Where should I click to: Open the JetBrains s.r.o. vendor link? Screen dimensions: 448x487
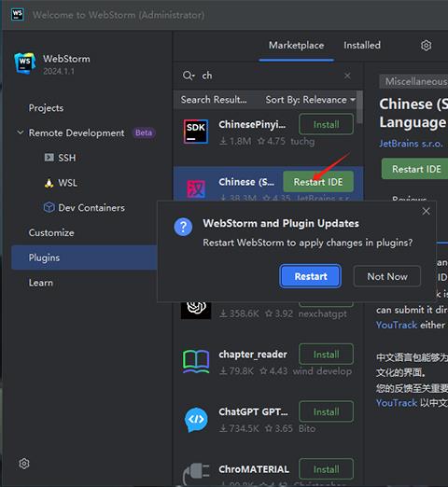coord(411,144)
